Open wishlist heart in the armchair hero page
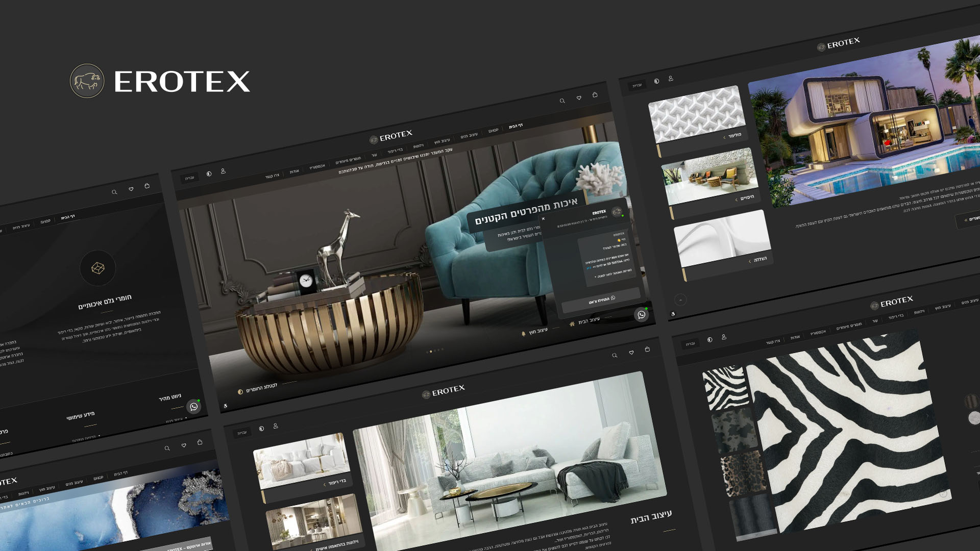This screenshot has width=980, height=551. coord(579,98)
